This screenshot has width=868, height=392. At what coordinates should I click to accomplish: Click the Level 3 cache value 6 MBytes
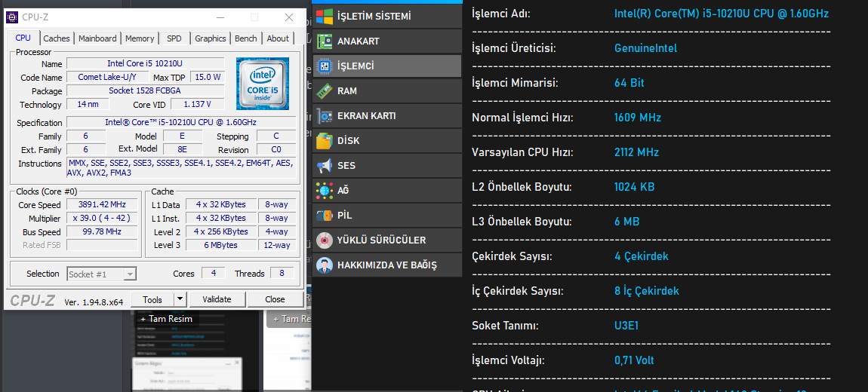(x=220, y=245)
